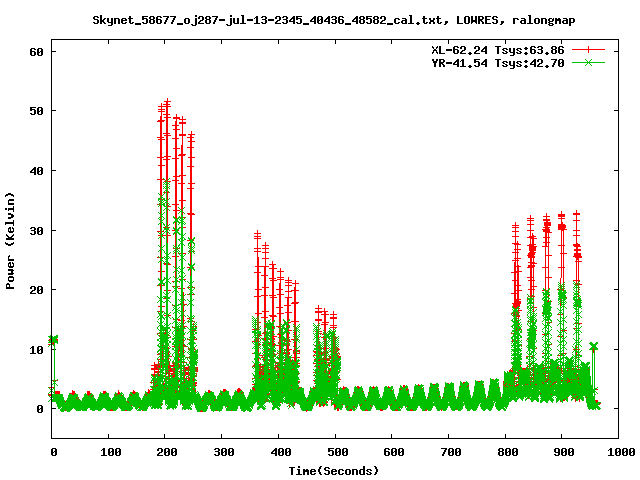
Task: Click the x-axis tick label 800
Action: click(x=507, y=452)
